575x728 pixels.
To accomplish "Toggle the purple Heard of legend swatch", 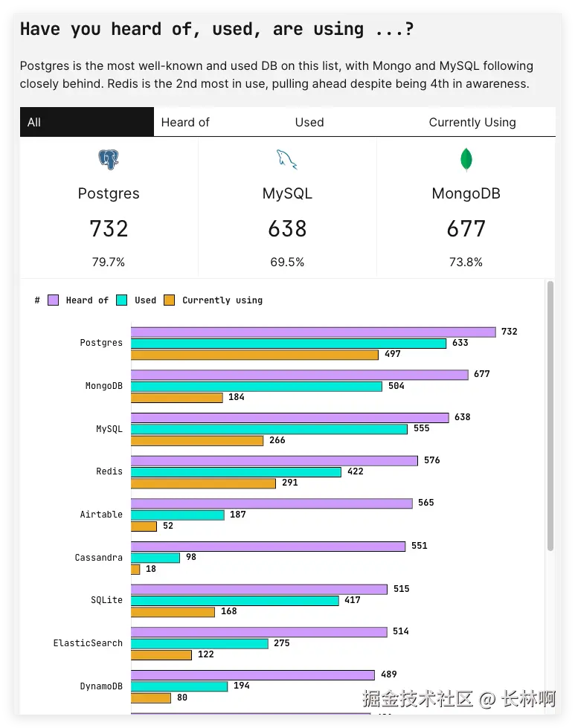I will [x=54, y=300].
